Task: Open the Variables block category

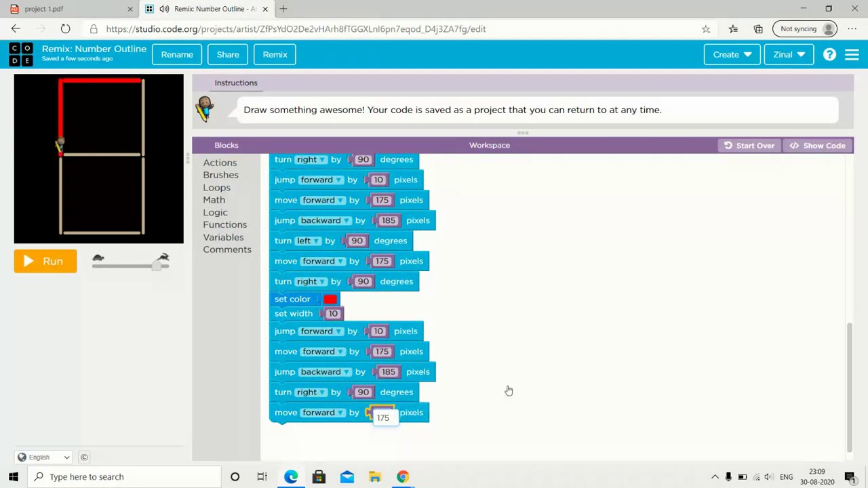Action: point(223,237)
